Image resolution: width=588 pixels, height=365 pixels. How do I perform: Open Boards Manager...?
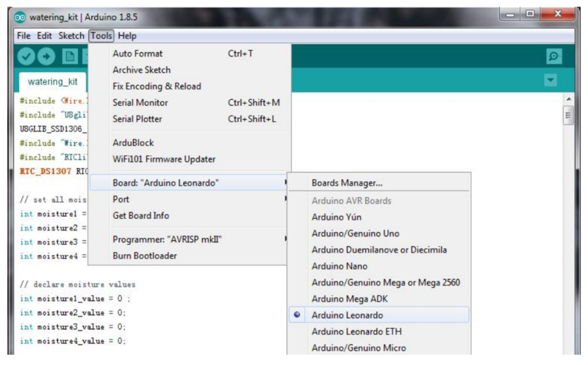click(379, 183)
